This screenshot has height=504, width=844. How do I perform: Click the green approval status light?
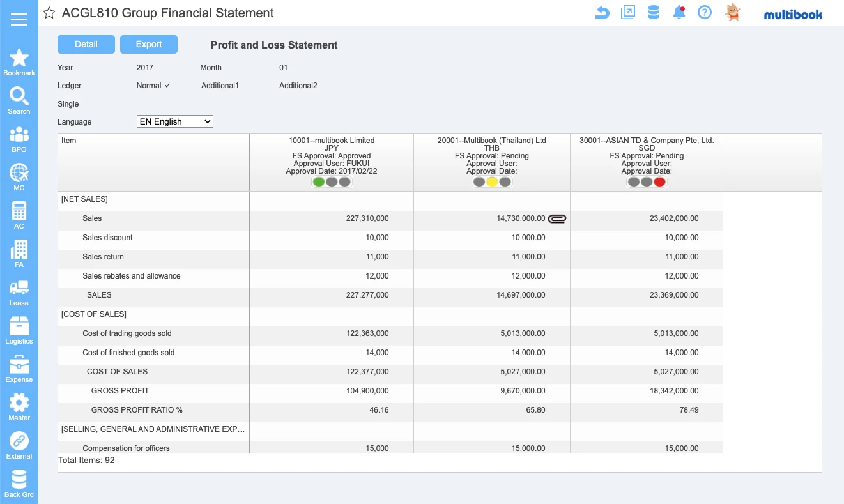pyautogui.click(x=319, y=182)
